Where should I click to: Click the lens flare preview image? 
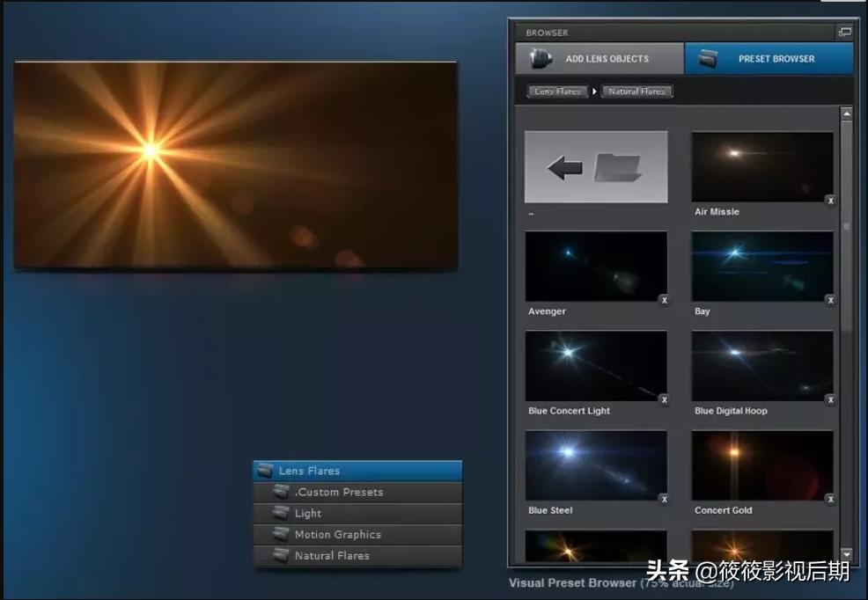point(235,165)
